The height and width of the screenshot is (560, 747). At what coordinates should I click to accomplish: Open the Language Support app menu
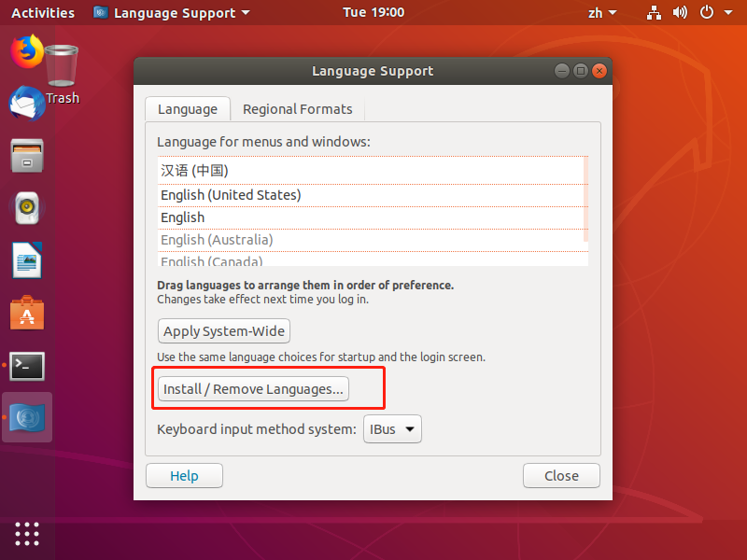pyautogui.click(x=172, y=13)
